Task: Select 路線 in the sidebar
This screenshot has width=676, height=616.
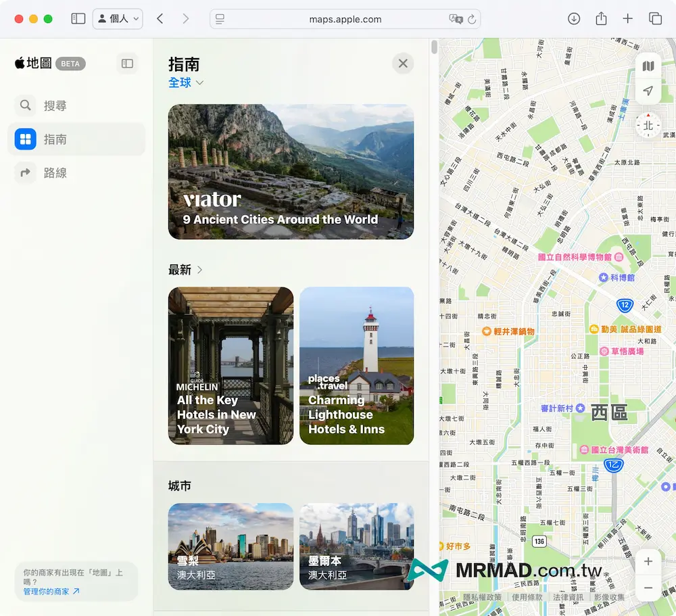Action: [55, 173]
